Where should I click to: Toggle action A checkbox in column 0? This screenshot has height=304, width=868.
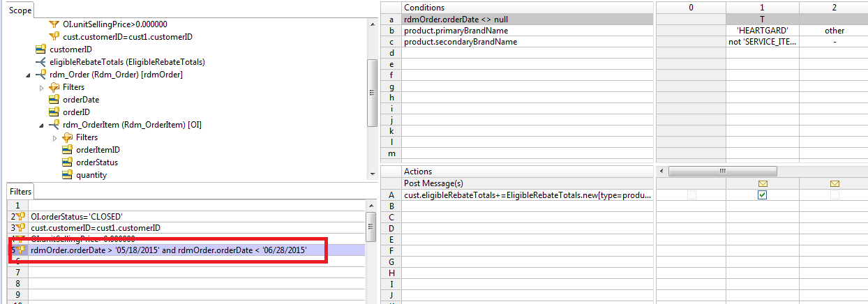pyautogui.click(x=691, y=195)
